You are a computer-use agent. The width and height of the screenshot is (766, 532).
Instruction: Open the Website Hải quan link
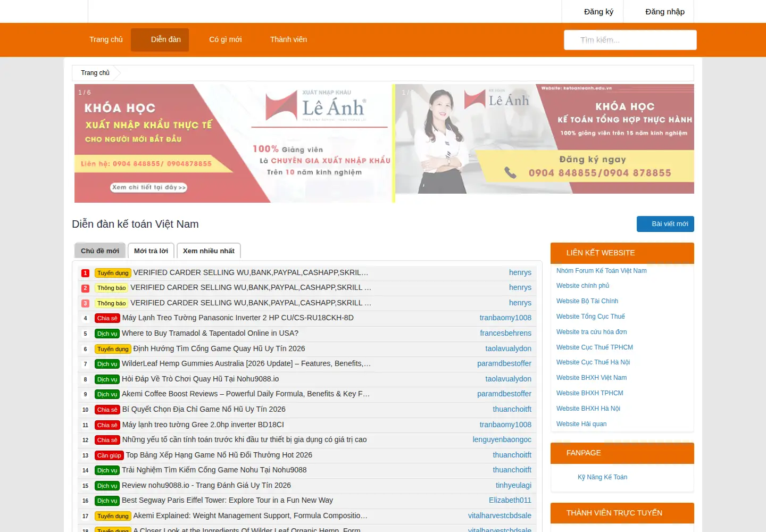[x=581, y=424]
